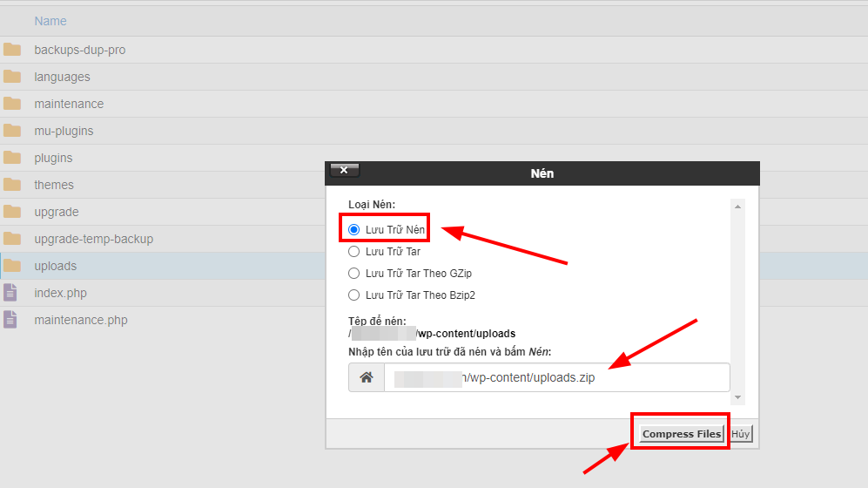
Task: Click the themes folder icon
Action: pos(11,185)
